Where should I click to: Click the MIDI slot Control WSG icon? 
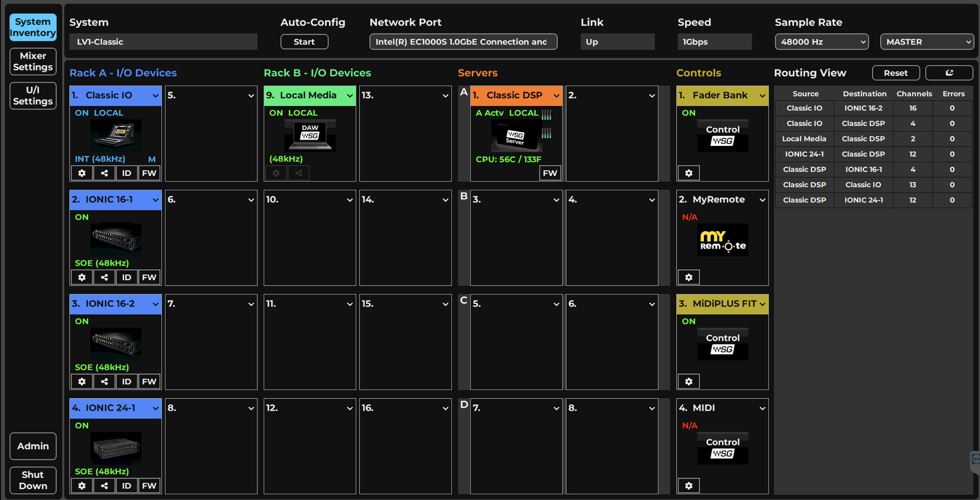(723, 448)
